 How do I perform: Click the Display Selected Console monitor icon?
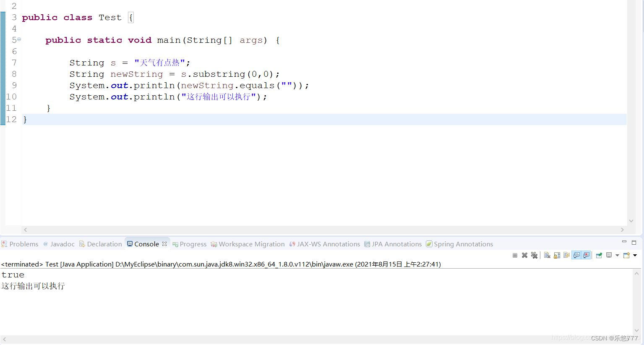(609, 255)
